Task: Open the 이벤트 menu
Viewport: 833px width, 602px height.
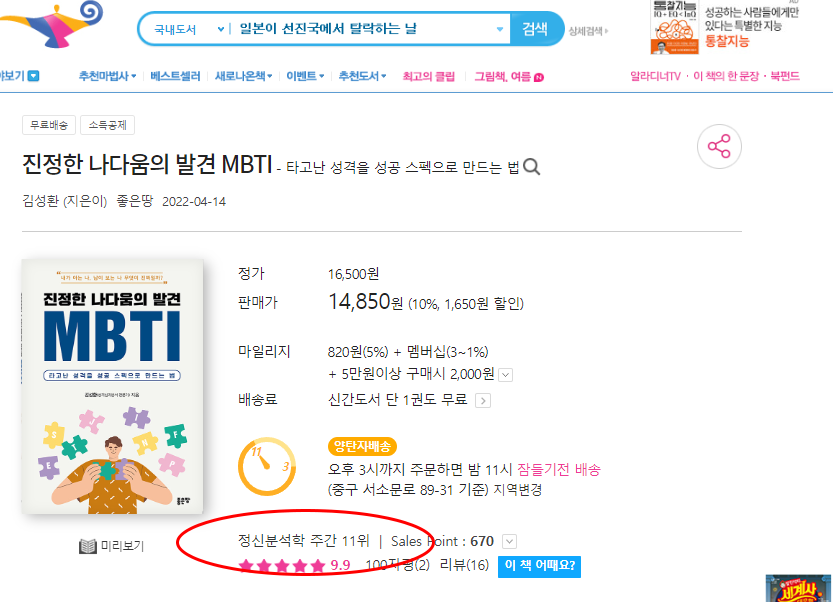Action: point(305,77)
